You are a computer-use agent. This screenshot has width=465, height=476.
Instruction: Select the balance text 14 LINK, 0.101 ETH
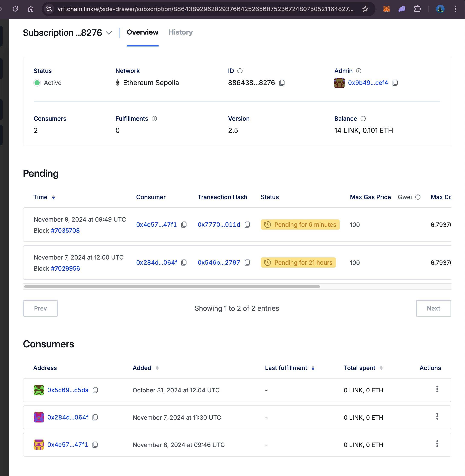coord(364,131)
